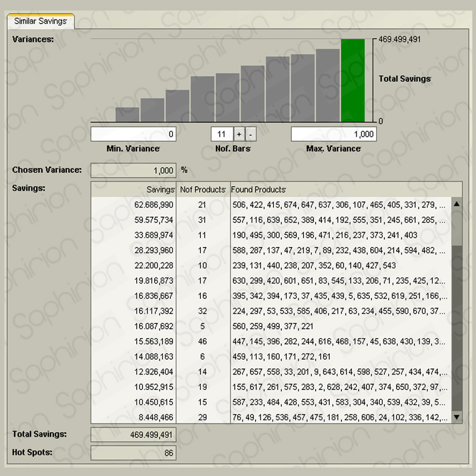This screenshot has height=476, width=476.
Task: Focus the Nof. Bars number field
Action: (221, 134)
